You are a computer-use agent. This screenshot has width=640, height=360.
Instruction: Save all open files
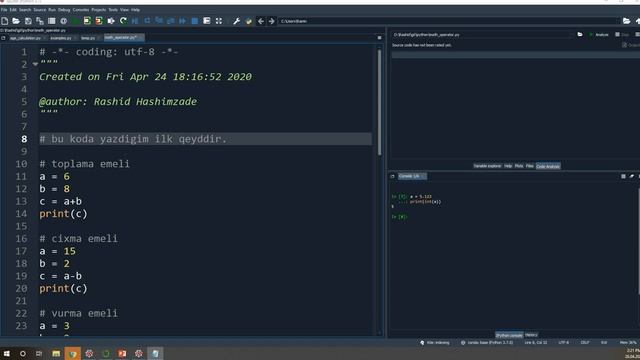[40, 21]
